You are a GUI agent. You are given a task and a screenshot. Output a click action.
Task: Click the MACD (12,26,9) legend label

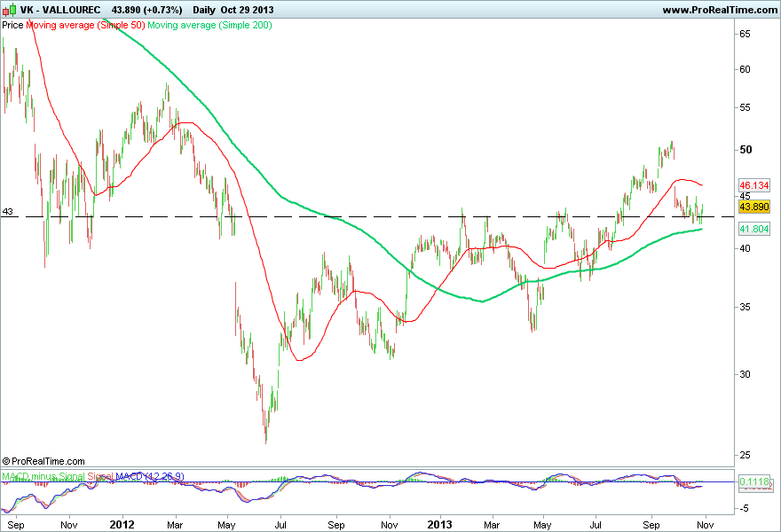click(149, 476)
